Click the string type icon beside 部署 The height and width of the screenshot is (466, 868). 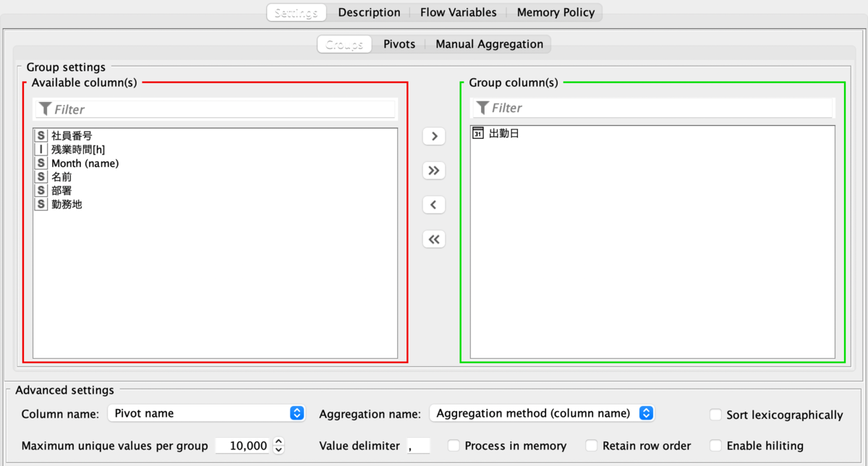(41, 190)
